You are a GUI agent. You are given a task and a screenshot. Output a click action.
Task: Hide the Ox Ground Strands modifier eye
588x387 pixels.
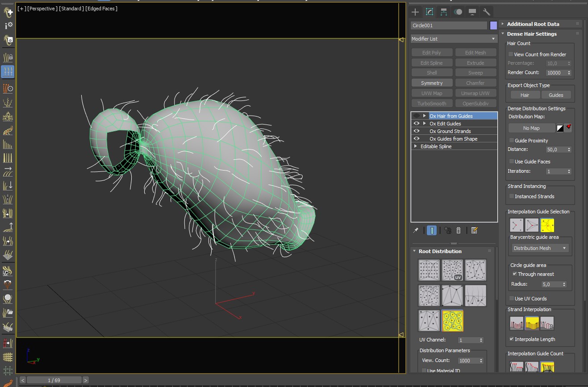[417, 131]
